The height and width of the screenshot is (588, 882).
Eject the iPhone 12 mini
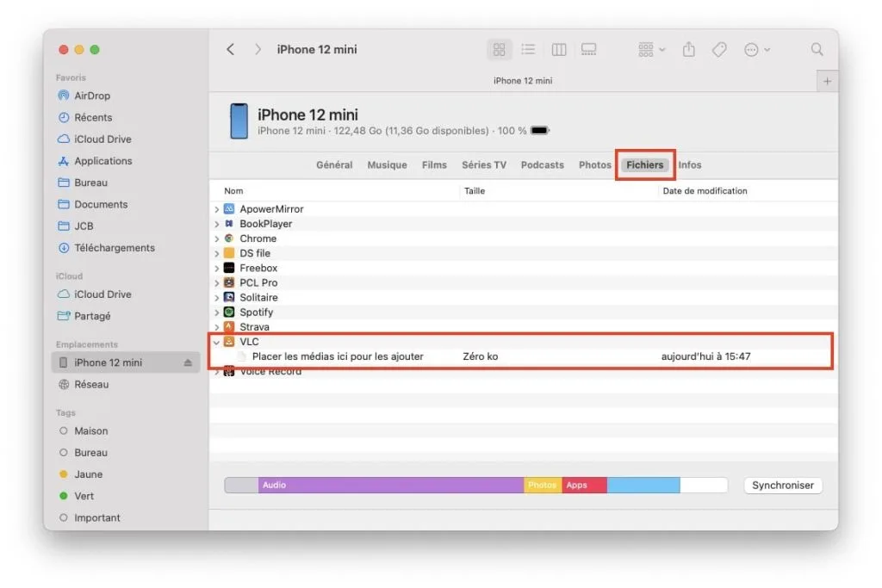pyautogui.click(x=189, y=363)
